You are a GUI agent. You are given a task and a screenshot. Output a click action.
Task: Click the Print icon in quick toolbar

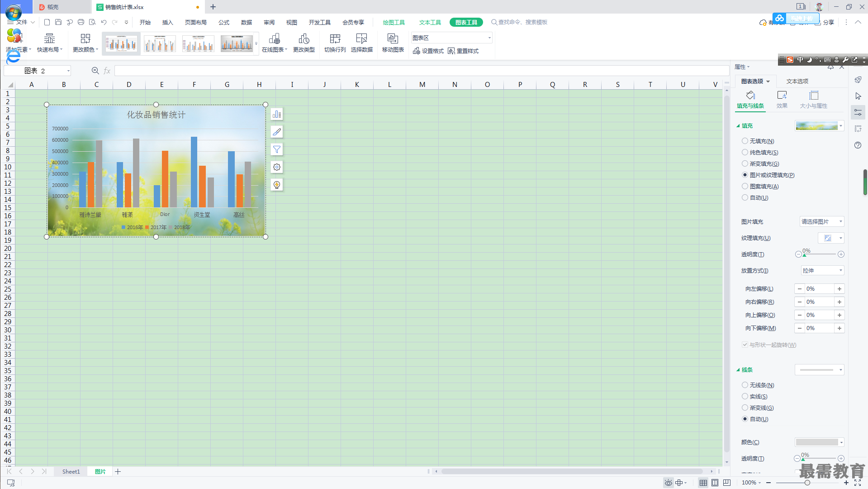pyautogui.click(x=81, y=22)
